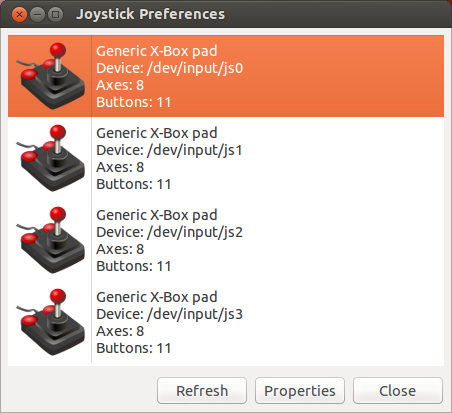Click "Axes: 8" in the js0 row
This screenshot has height=413, width=452.
coord(120,85)
